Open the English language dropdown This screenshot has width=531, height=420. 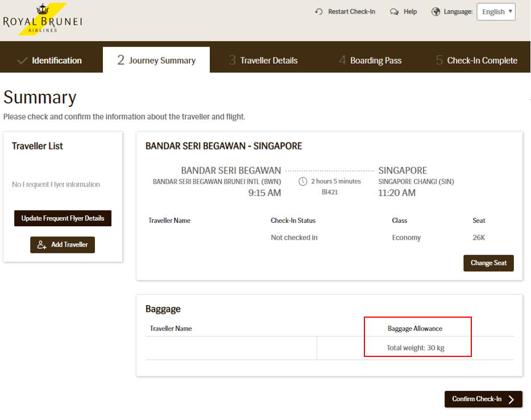(x=496, y=12)
